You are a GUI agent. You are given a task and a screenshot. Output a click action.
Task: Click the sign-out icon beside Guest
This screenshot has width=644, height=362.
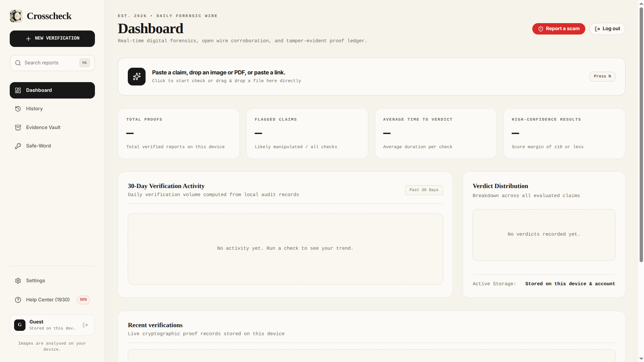coord(86,325)
